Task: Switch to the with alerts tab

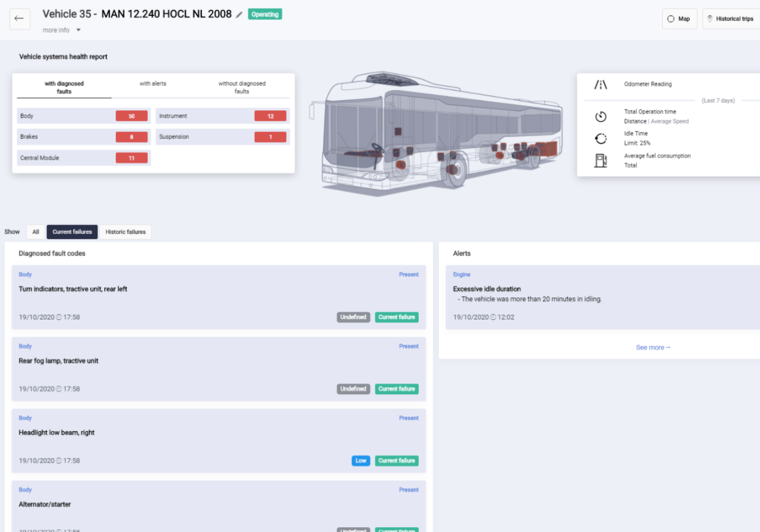Action: tap(153, 84)
